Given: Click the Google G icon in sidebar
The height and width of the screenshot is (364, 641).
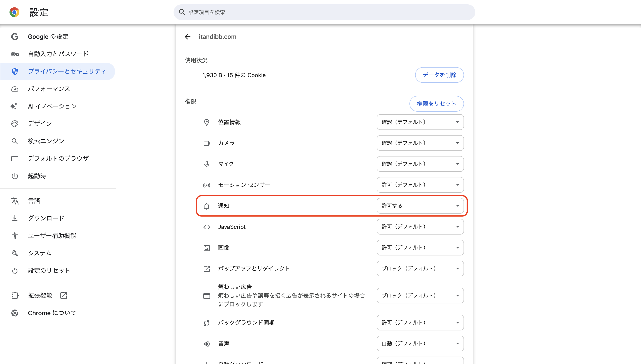Looking at the screenshot, I should pos(15,36).
